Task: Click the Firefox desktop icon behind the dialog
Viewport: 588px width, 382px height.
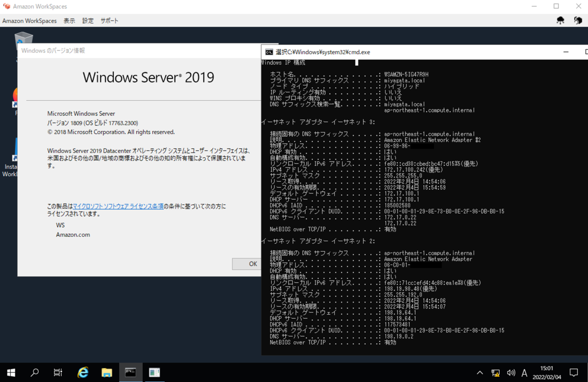Action: pyautogui.click(x=15, y=98)
